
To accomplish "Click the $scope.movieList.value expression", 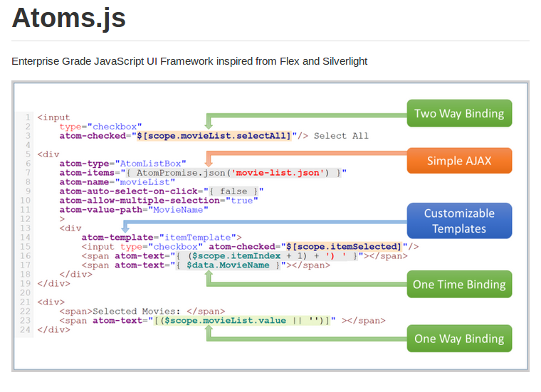I will pyautogui.click(x=226, y=321).
